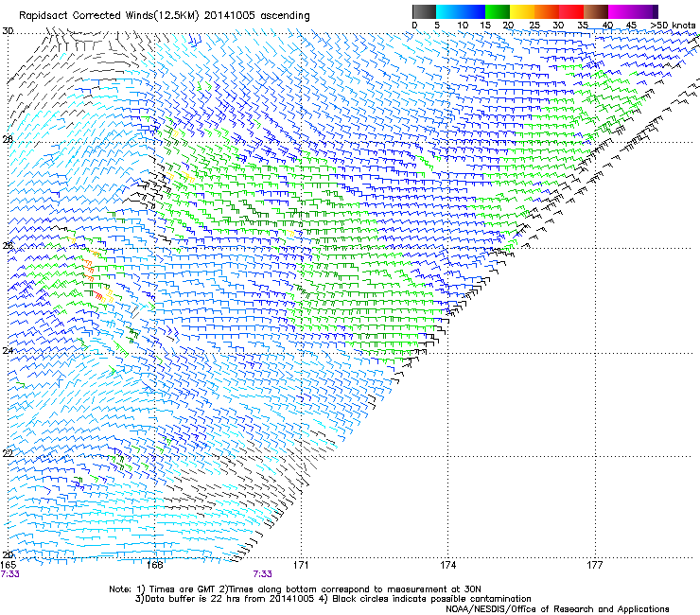Click the longitude label '174'
This screenshot has height=615, width=700.
(447, 565)
